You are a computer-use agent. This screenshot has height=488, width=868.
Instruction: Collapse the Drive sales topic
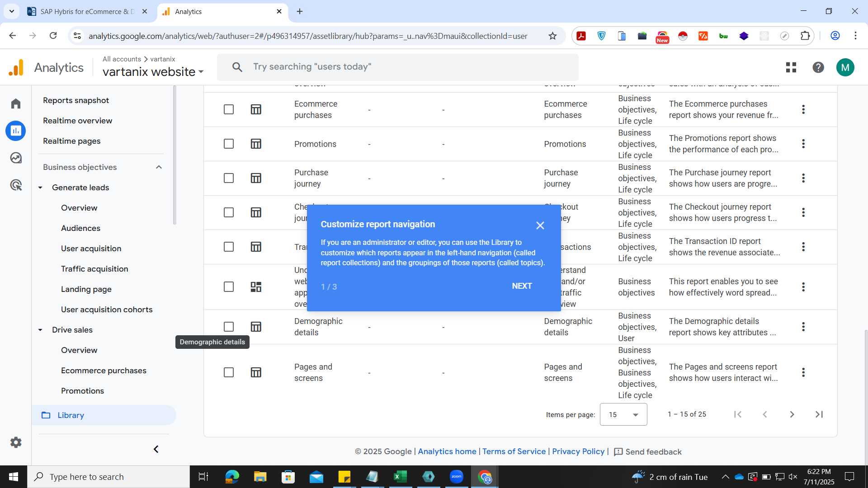40,330
